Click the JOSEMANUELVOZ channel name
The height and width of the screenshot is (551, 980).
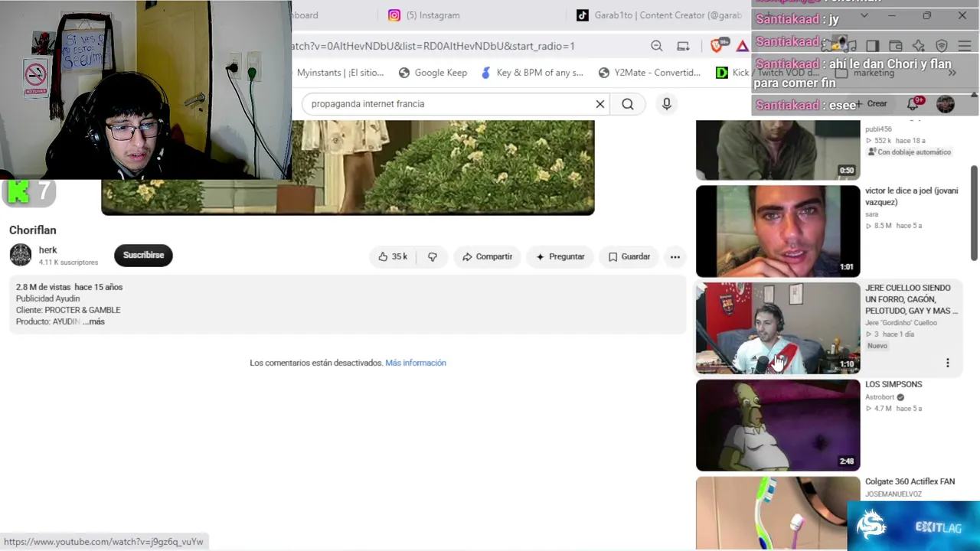pyautogui.click(x=893, y=494)
